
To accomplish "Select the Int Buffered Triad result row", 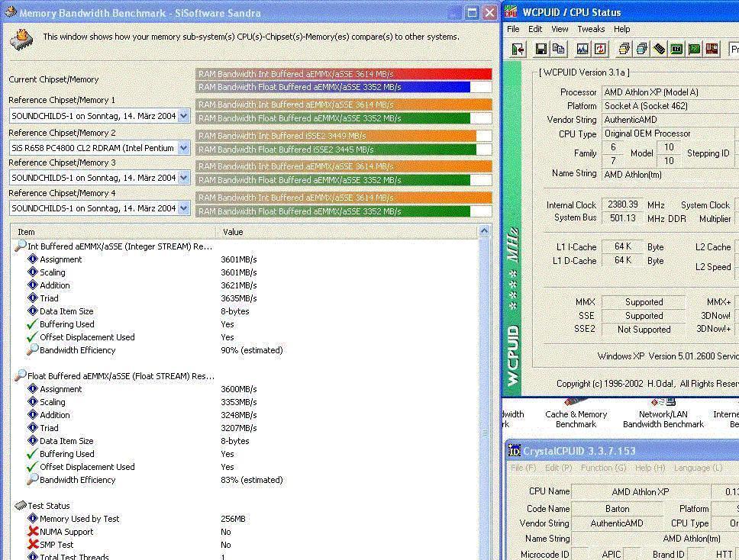I will 50,298.
